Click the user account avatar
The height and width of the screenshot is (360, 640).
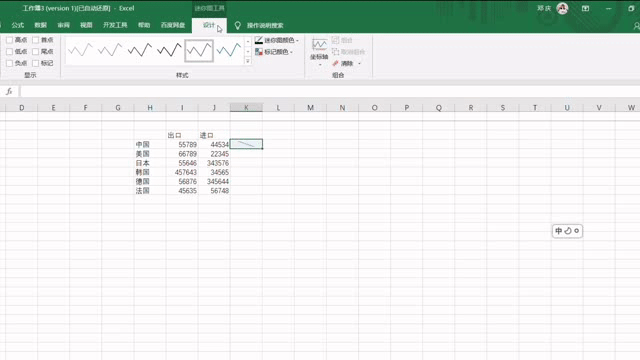(562, 8)
